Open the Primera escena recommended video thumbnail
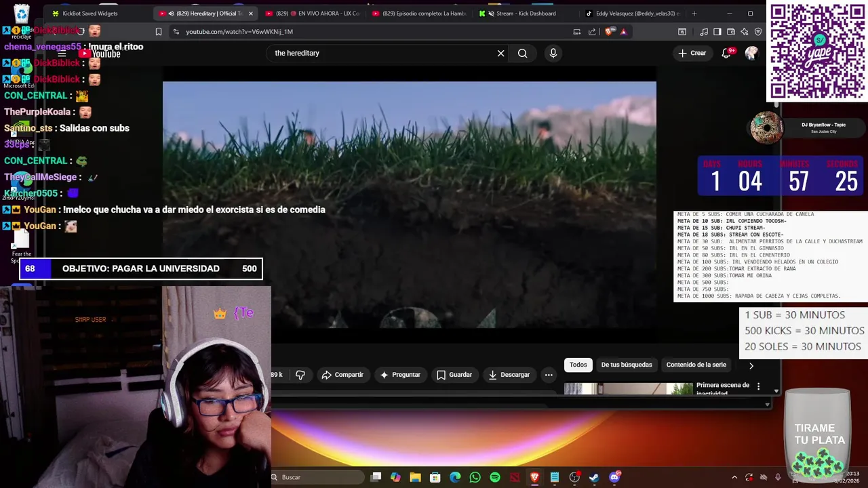The width and height of the screenshot is (868, 488). pyautogui.click(x=629, y=388)
